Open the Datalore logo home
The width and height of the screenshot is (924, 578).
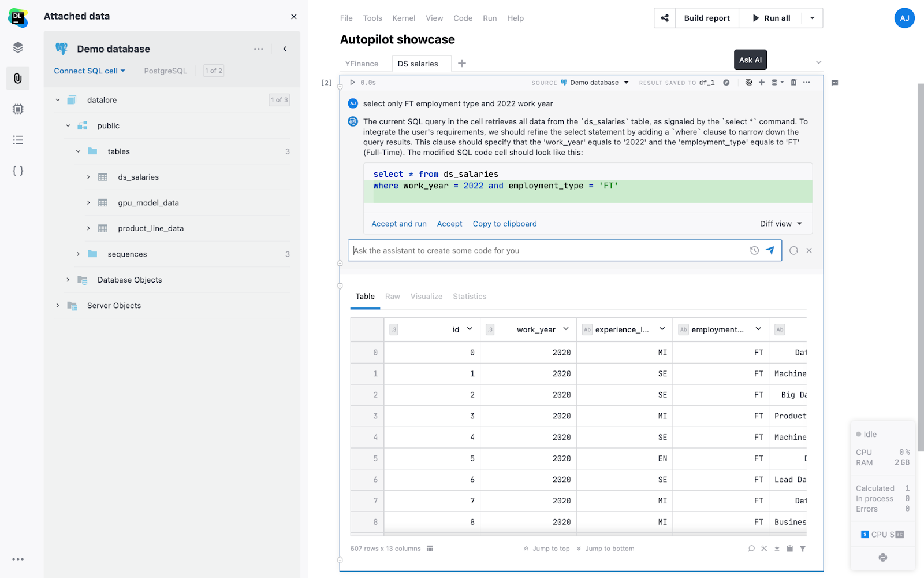pos(18,18)
